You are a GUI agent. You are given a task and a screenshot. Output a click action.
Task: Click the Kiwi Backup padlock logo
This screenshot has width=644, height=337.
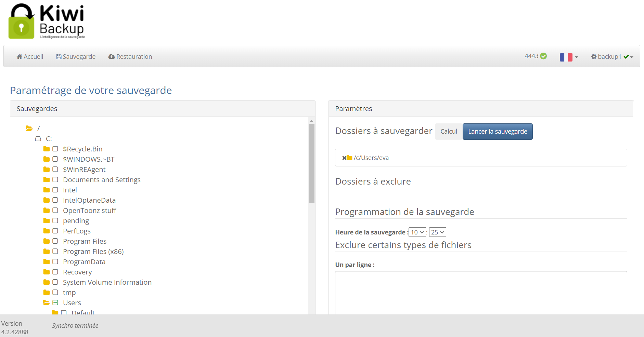point(21,21)
